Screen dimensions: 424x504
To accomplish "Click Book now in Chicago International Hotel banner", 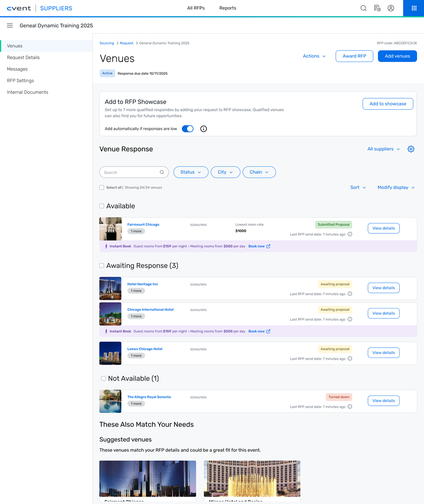I will pos(259,331).
